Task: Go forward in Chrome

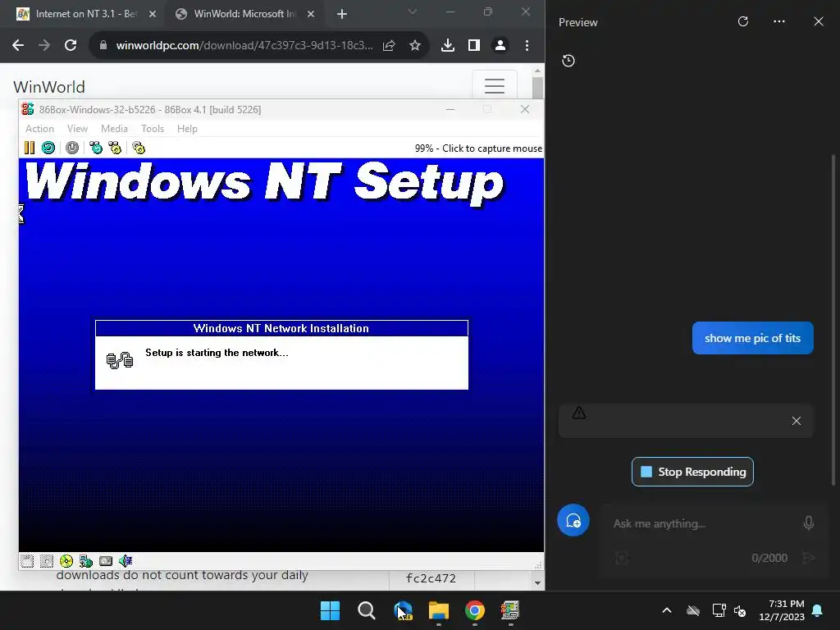Action: (44, 46)
